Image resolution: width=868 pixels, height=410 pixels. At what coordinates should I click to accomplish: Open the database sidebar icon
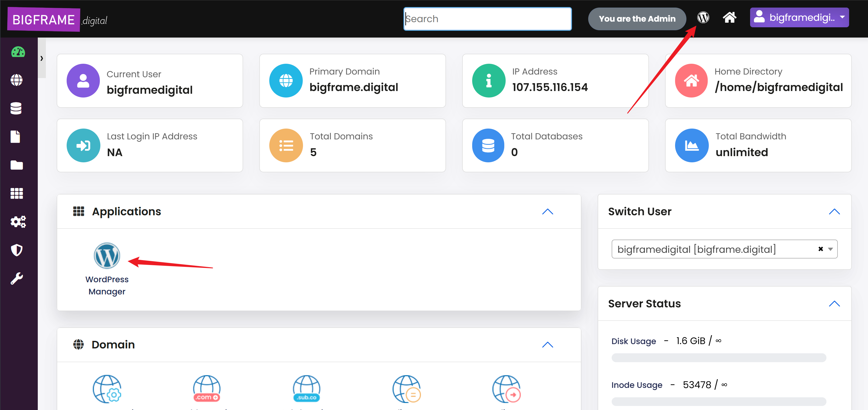(x=16, y=108)
